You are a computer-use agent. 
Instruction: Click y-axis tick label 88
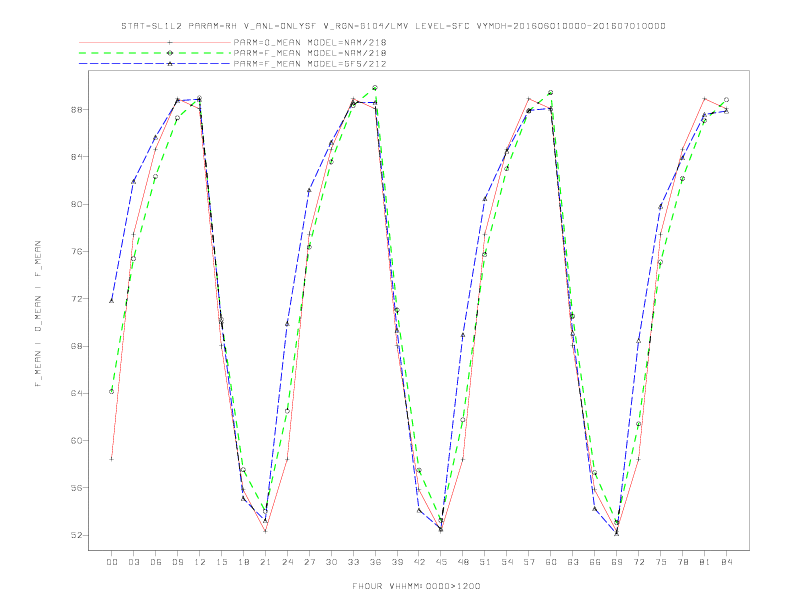tap(76, 110)
